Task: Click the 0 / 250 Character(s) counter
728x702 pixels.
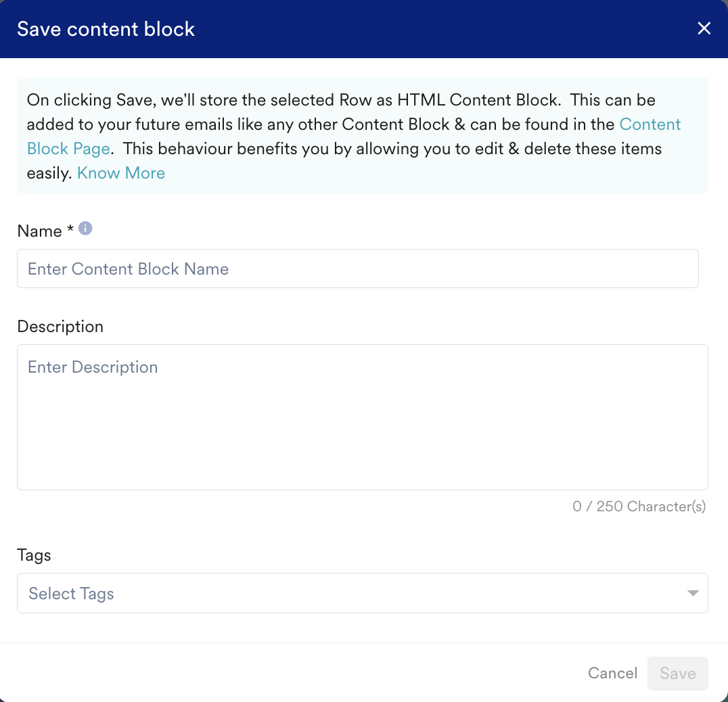Action: point(639,507)
